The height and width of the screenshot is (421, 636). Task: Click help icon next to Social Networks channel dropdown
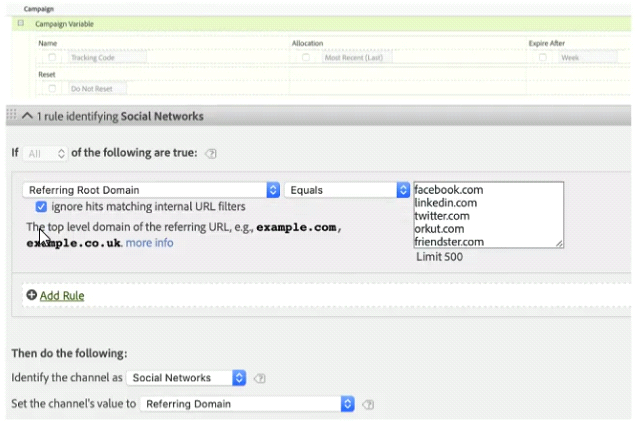click(x=260, y=378)
